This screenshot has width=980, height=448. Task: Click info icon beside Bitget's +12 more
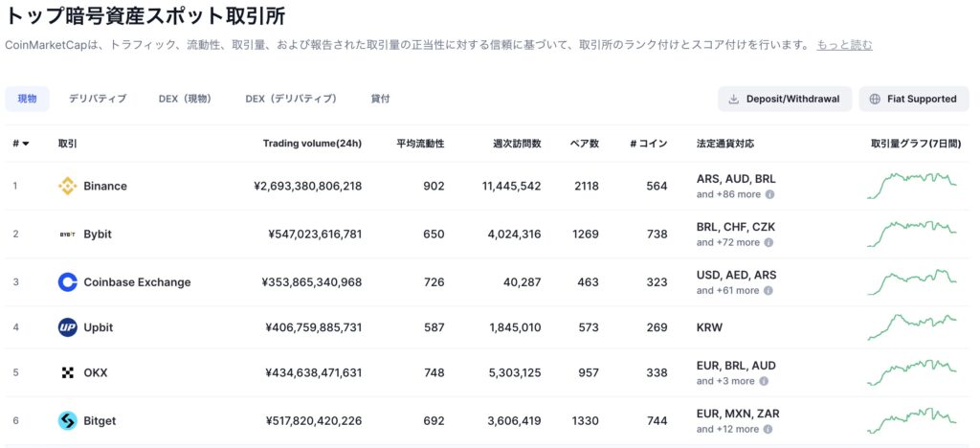pos(769,429)
